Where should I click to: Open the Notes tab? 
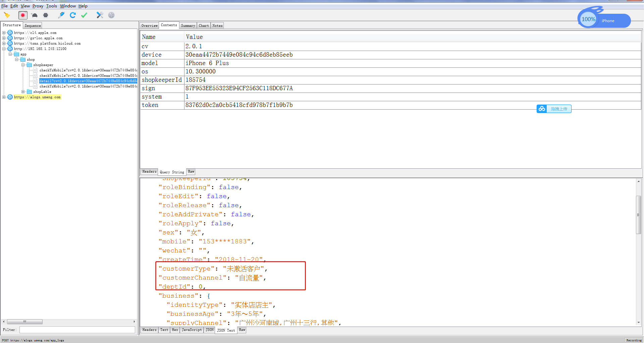pyautogui.click(x=217, y=25)
